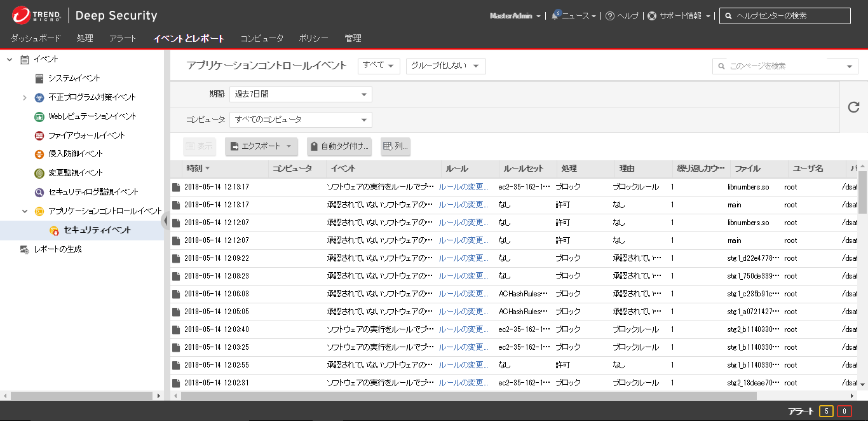The width and height of the screenshot is (868, 421).
Task: Sort the table by the 時刻 column header
Action: [194, 169]
